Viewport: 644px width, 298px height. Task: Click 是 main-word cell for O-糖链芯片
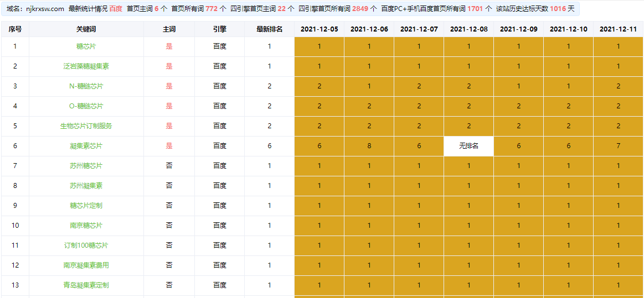point(169,106)
